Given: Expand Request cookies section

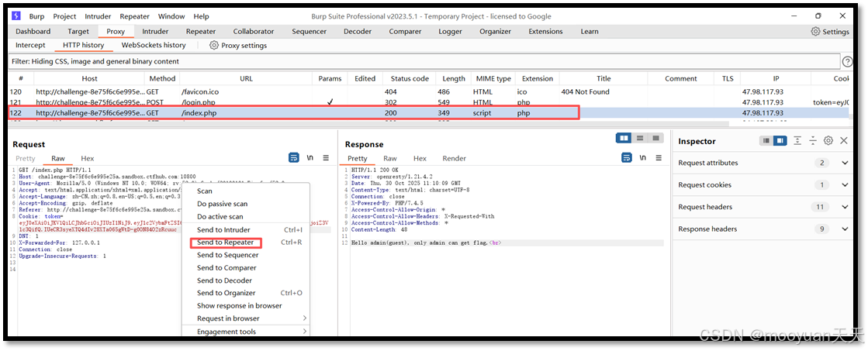Looking at the screenshot, I should point(845,185).
